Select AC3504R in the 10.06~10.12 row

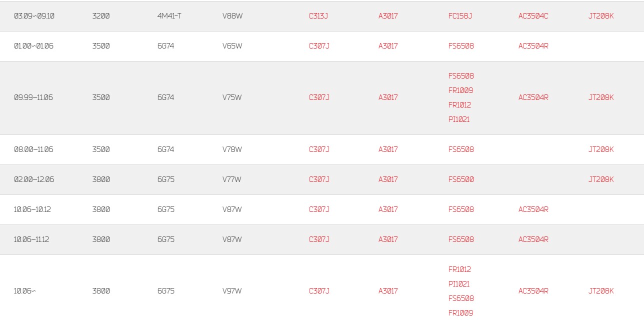533,209
